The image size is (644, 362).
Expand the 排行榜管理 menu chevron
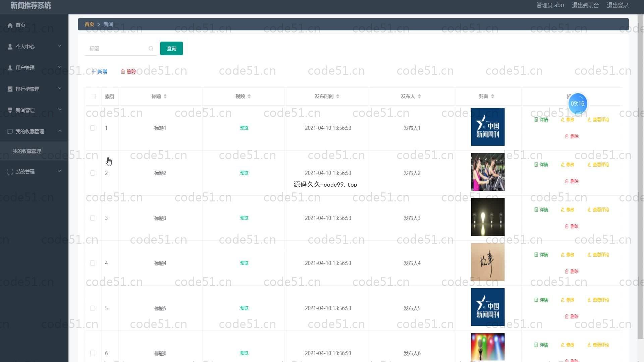[x=60, y=88]
